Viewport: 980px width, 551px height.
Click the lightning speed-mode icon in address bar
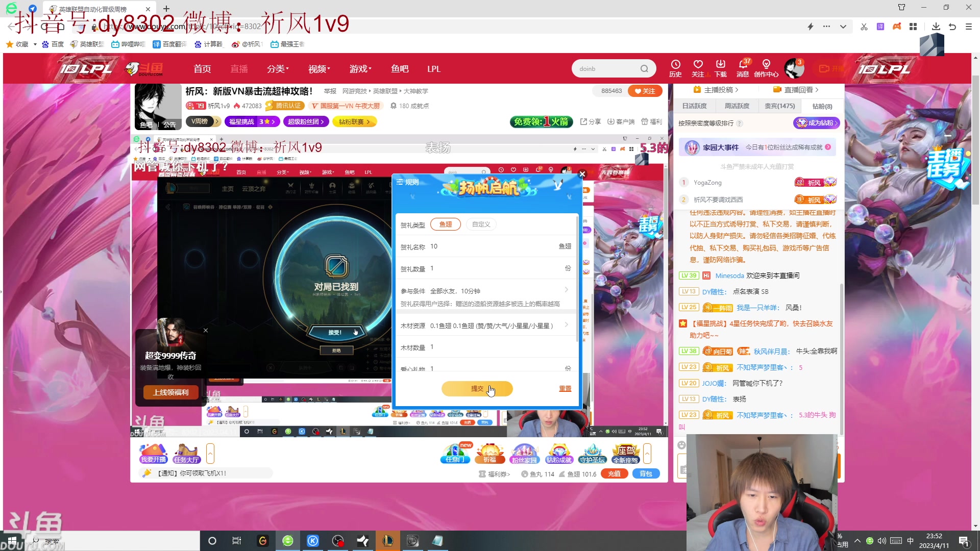pos(810,27)
